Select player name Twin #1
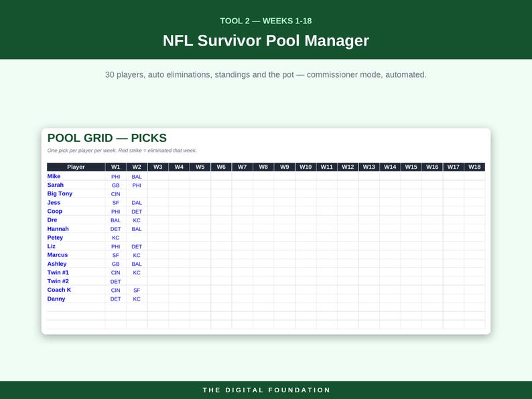This screenshot has height=399, width=532. (x=58, y=272)
